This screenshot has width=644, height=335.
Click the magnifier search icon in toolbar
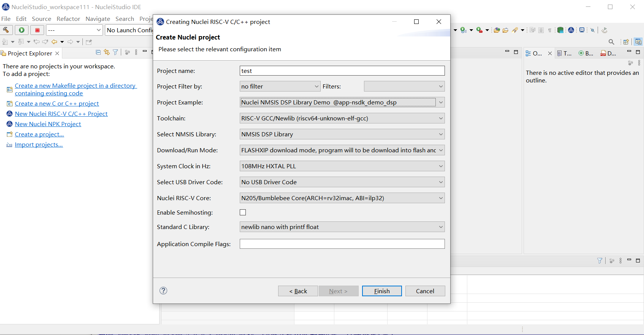coord(611,42)
